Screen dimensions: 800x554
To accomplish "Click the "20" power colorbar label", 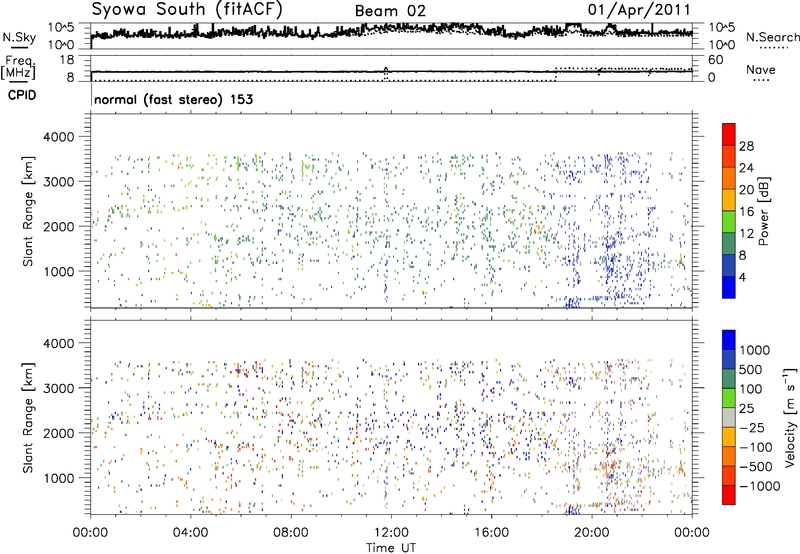I will point(746,190).
